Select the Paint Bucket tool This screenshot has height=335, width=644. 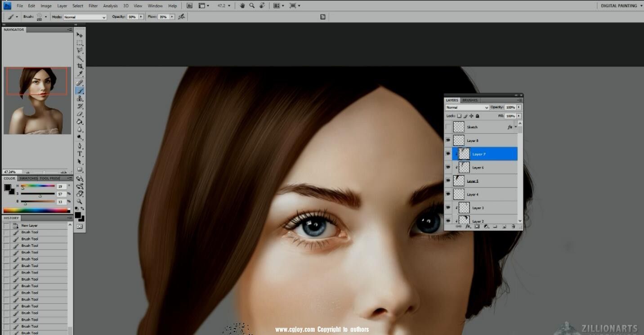80,121
